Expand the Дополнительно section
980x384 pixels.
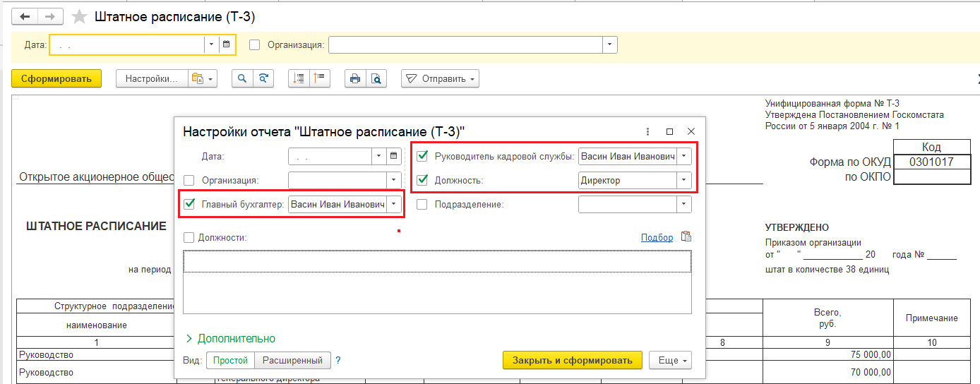(x=230, y=338)
